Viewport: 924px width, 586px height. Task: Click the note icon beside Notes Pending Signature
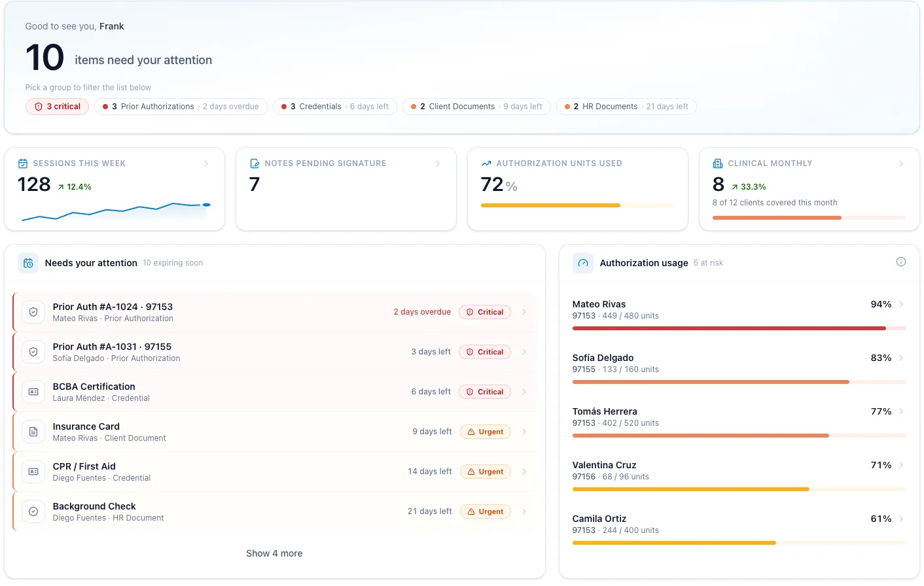point(255,164)
